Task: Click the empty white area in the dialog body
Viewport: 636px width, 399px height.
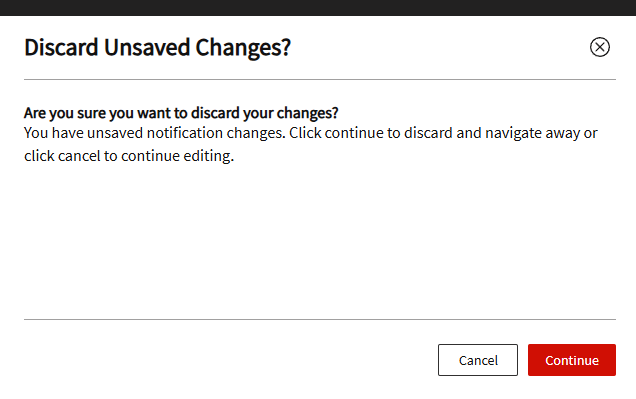Action: 320,241
